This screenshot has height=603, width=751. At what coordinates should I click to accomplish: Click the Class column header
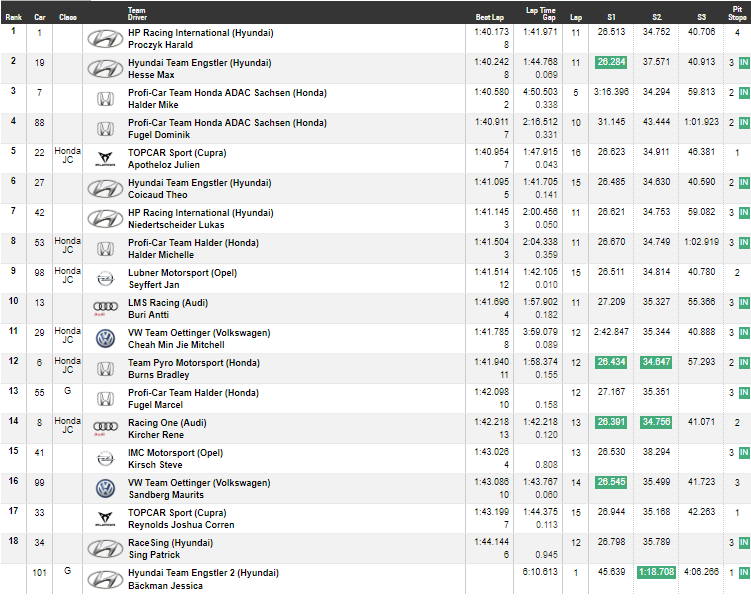tap(68, 17)
